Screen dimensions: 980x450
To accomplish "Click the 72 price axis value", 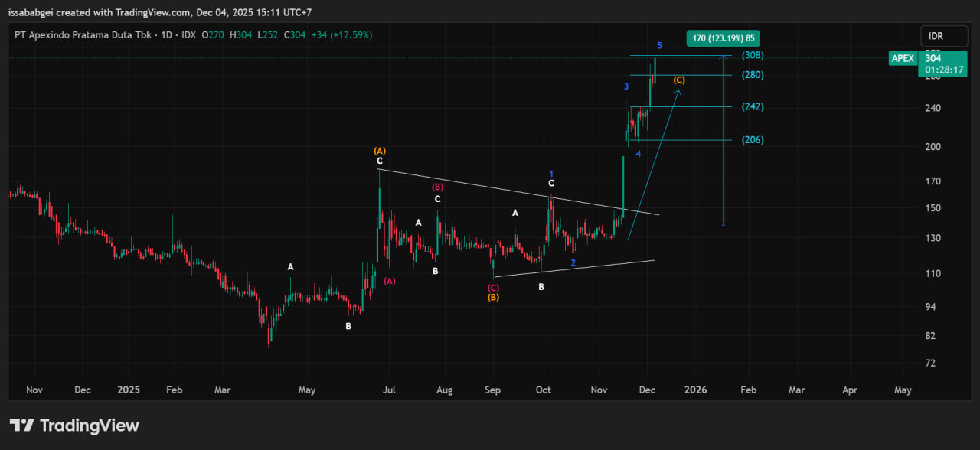I will tap(931, 364).
